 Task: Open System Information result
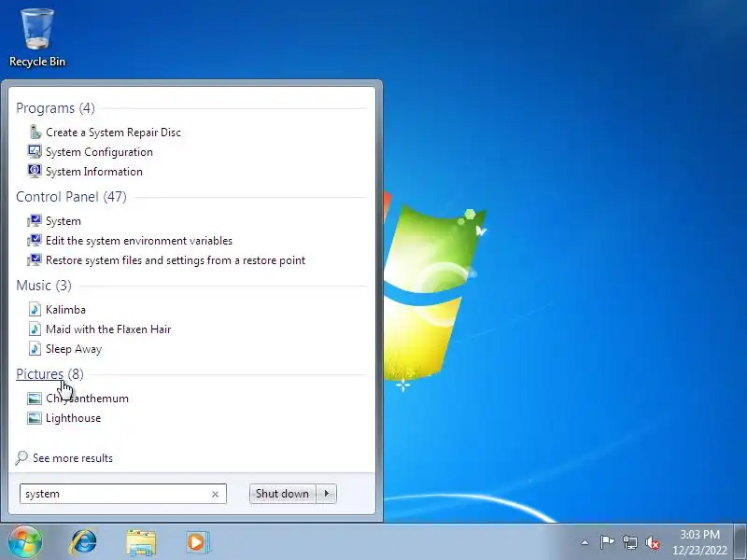[x=94, y=171]
